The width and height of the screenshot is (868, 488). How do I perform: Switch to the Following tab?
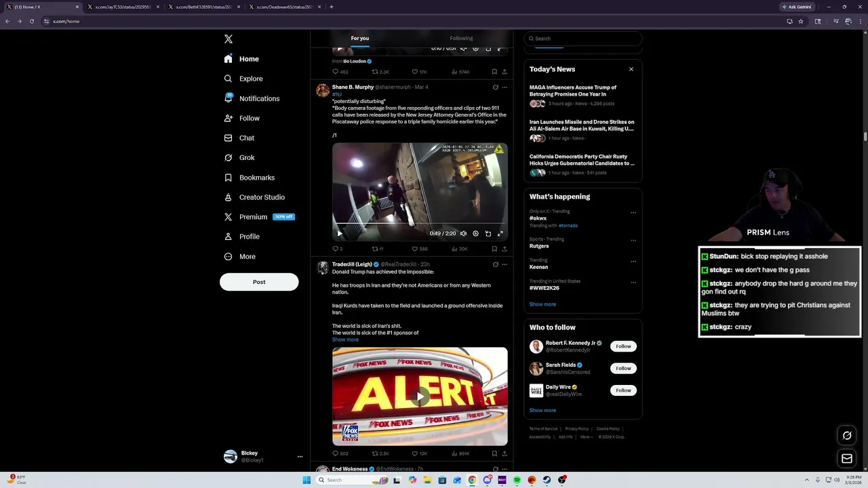click(x=461, y=38)
